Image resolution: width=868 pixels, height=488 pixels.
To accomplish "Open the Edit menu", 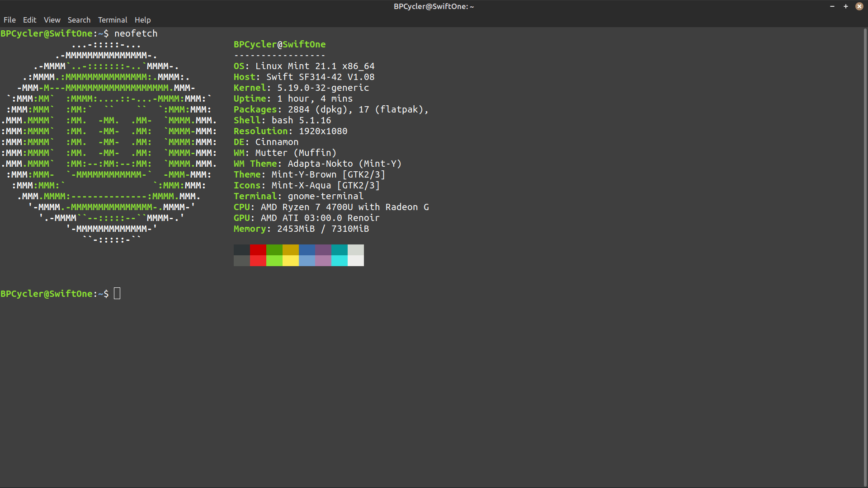I will (29, 20).
